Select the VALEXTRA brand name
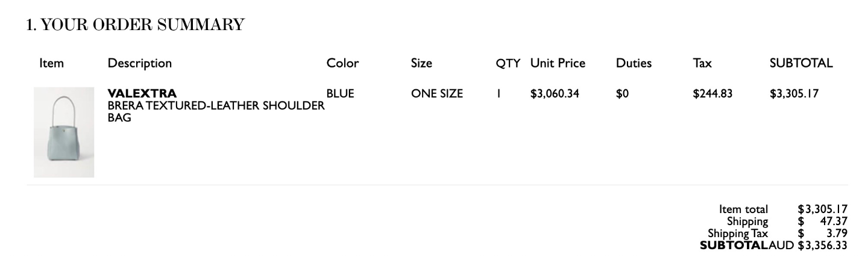This screenshot has width=868, height=257. pyautogui.click(x=142, y=93)
